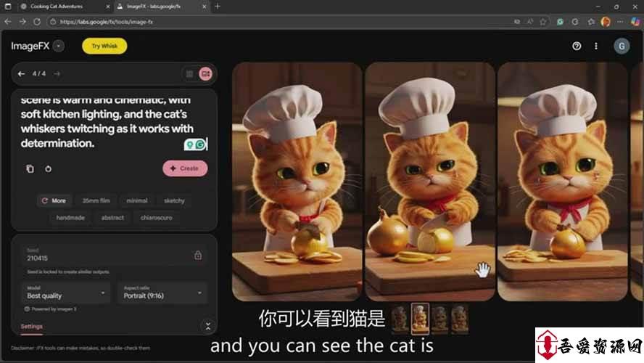Click the Create button
The width and height of the screenshot is (644, 363).
tap(185, 168)
